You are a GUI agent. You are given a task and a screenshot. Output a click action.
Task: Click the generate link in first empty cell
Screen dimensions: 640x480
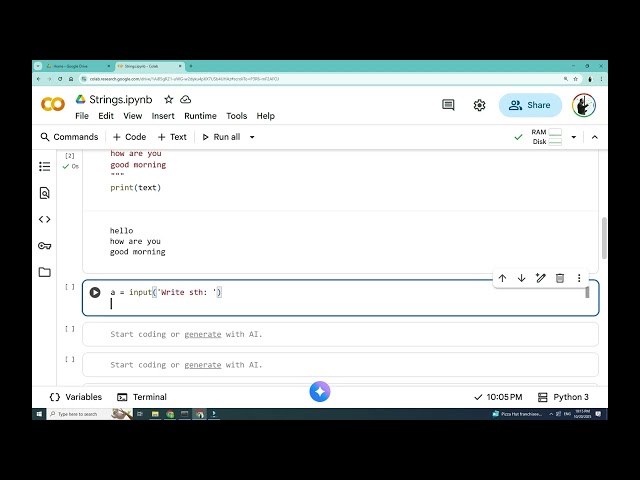click(202, 334)
